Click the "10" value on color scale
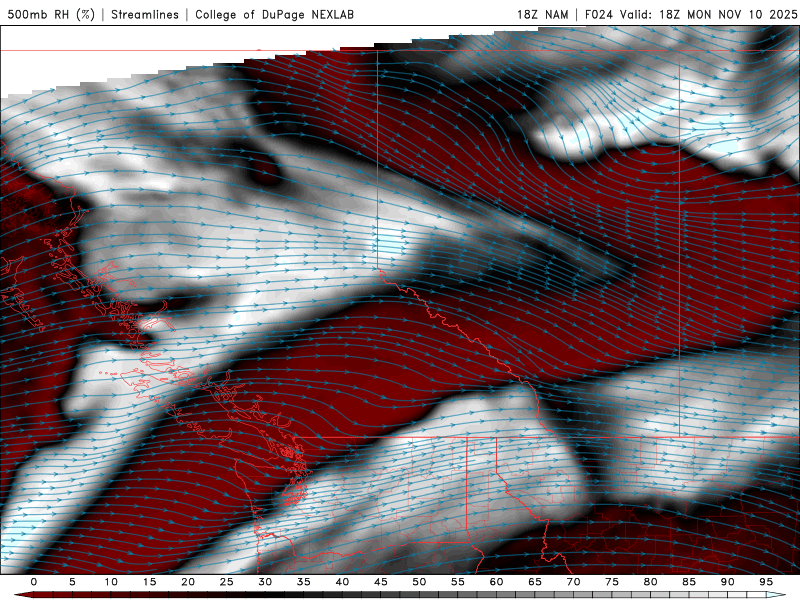 (x=111, y=582)
